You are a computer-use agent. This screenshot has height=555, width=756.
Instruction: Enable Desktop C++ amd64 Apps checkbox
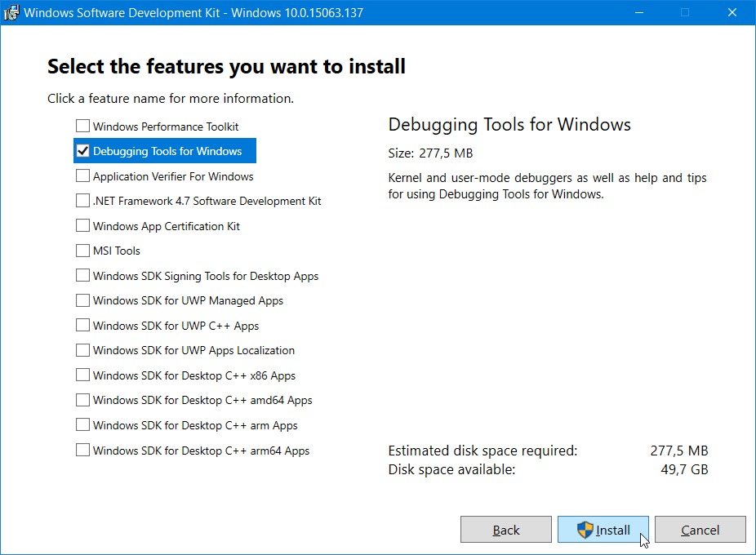pyautogui.click(x=83, y=400)
